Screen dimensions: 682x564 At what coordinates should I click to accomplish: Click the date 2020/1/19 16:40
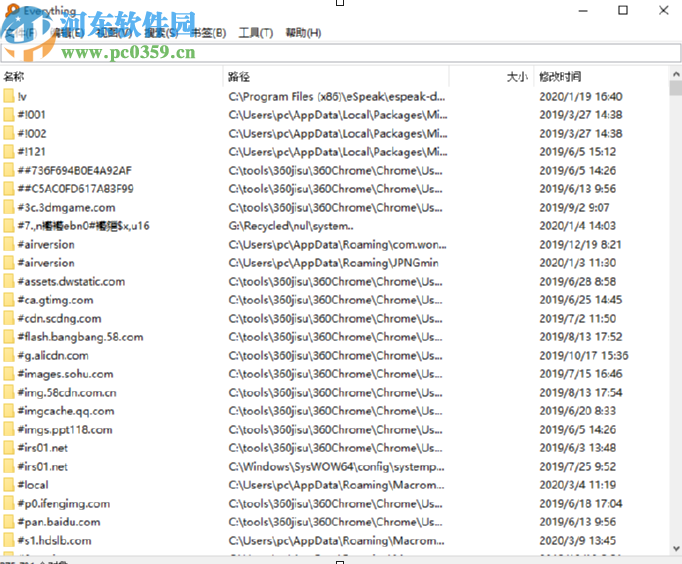click(581, 97)
